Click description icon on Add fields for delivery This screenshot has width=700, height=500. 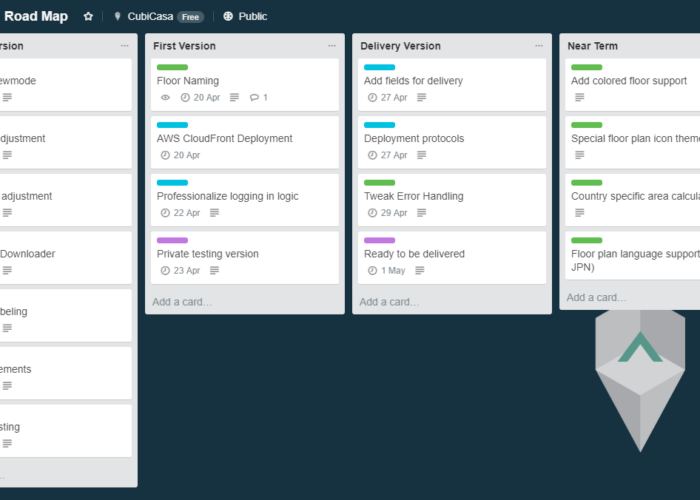pyautogui.click(x=421, y=97)
